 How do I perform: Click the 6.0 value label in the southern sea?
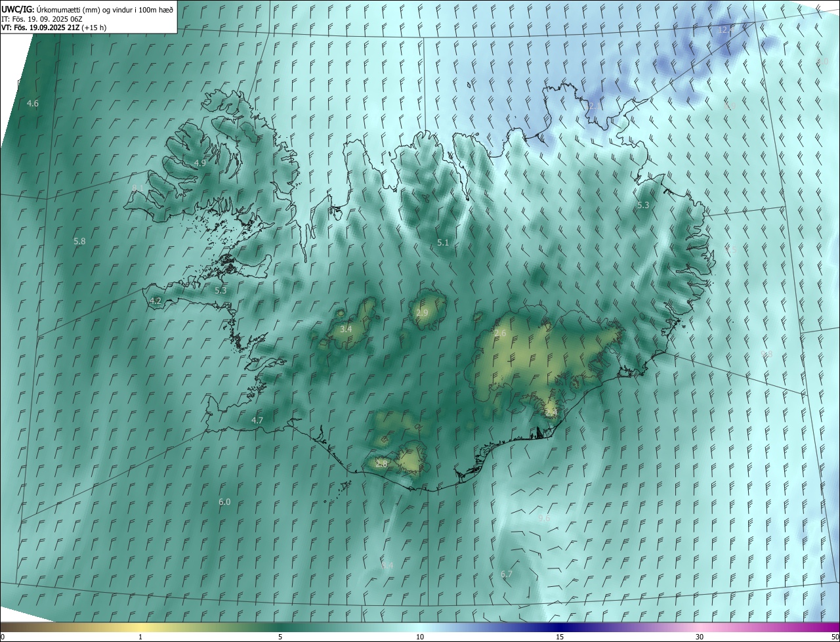(224, 502)
